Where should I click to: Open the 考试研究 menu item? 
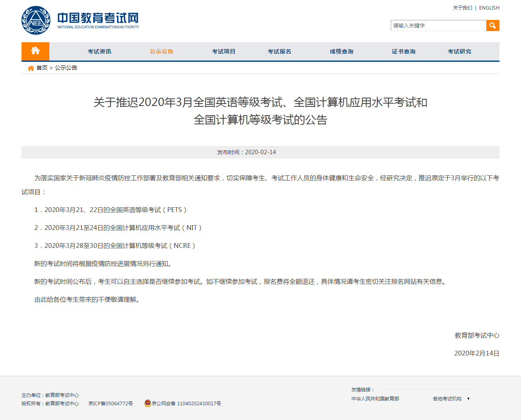pos(459,51)
